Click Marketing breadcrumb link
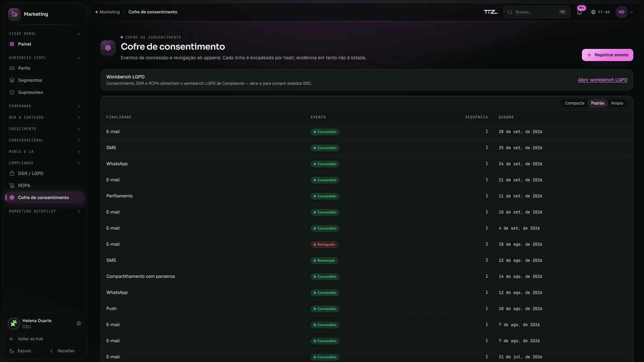The width and height of the screenshot is (644, 362). pyautogui.click(x=109, y=12)
